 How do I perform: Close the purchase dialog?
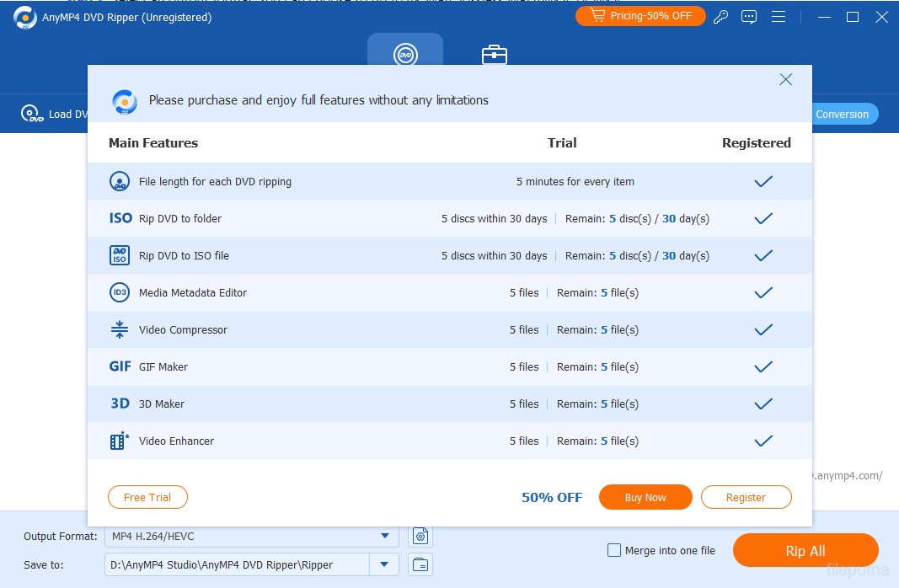point(785,80)
